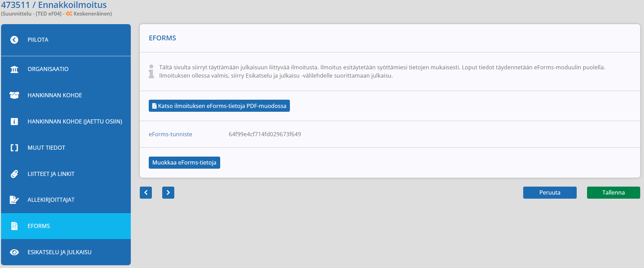The image size is (644, 268).
Task: Select the Eforms sidebar item
Action: 66,226
